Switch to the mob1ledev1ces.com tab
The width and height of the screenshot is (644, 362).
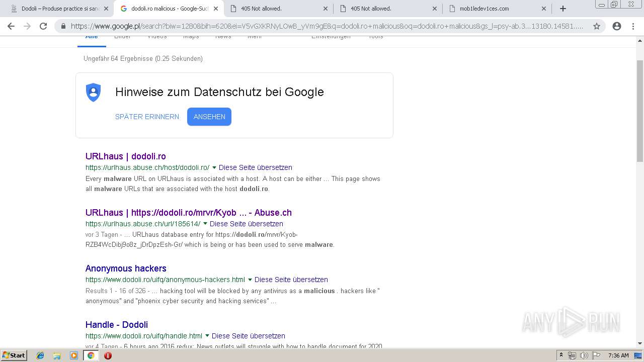[x=497, y=9]
